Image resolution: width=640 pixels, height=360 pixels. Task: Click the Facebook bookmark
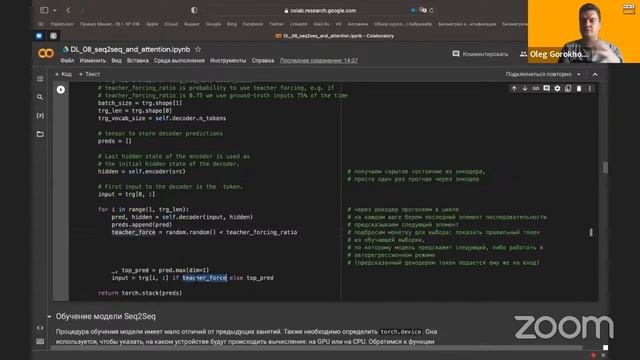(253, 24)
